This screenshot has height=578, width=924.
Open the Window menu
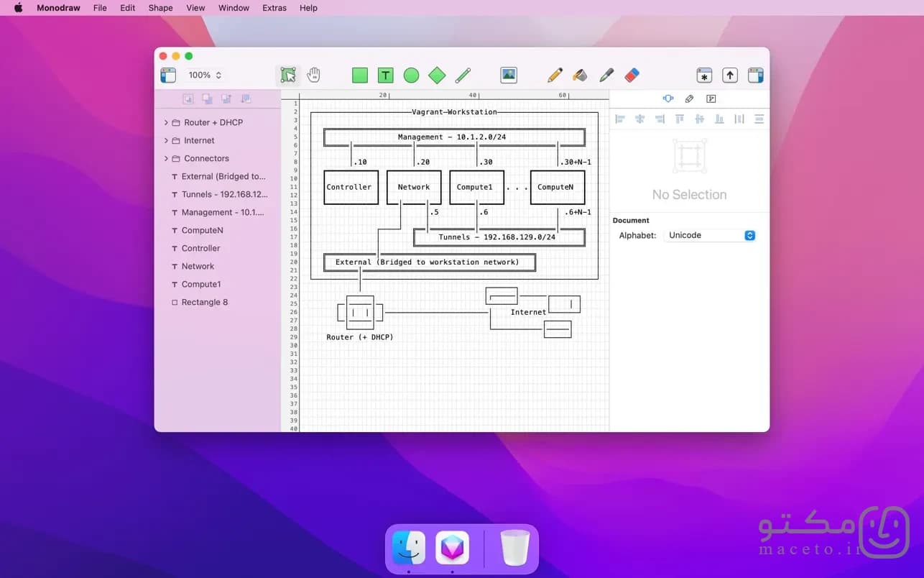pyautogui.click(x=234, y=8)
